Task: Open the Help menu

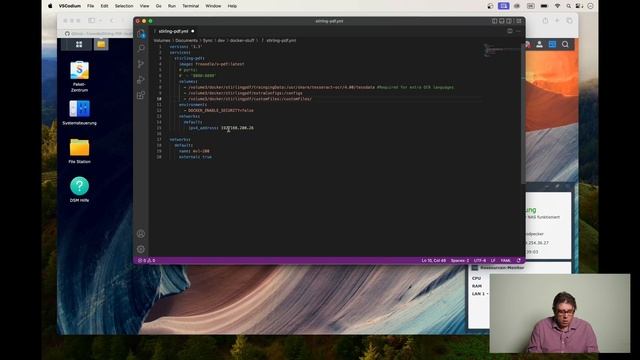Action: coord(232,6)
